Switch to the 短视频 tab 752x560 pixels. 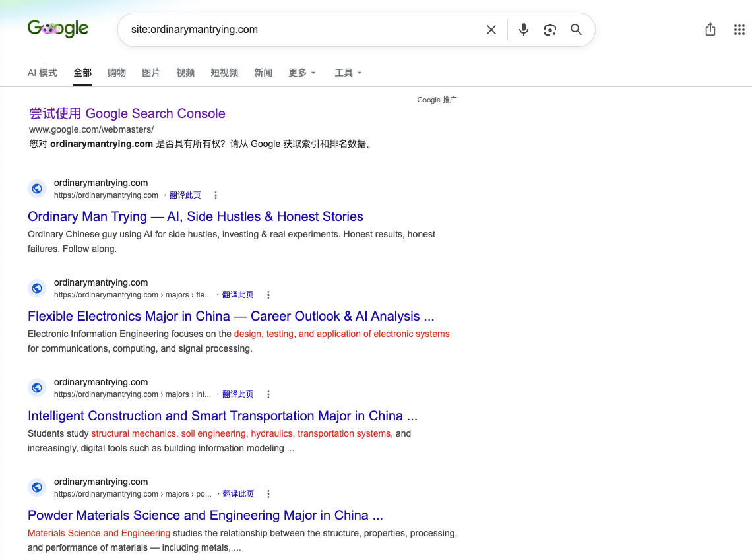[224, 73]
